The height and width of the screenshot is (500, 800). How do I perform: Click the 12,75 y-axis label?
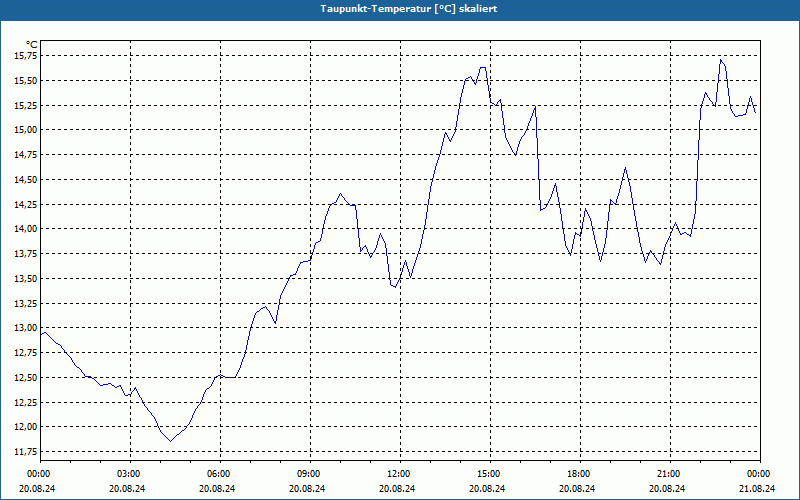[26, 353]
